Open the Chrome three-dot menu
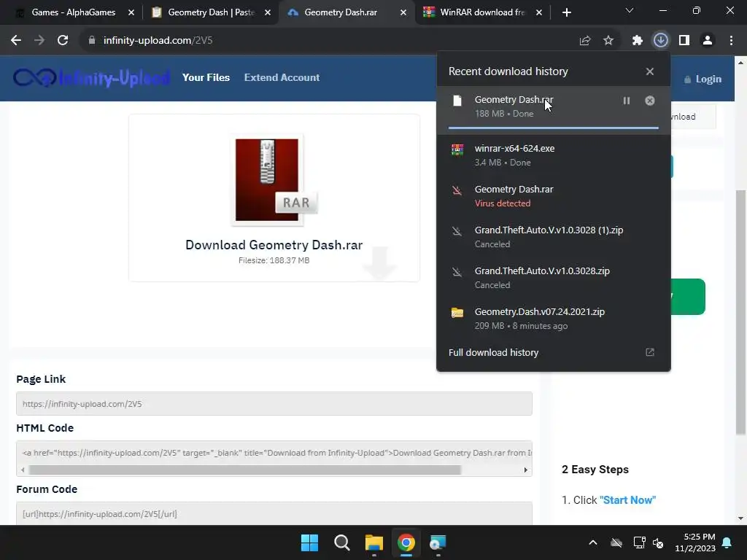This screenshot has height=560, width=747. tap(731, 41)
